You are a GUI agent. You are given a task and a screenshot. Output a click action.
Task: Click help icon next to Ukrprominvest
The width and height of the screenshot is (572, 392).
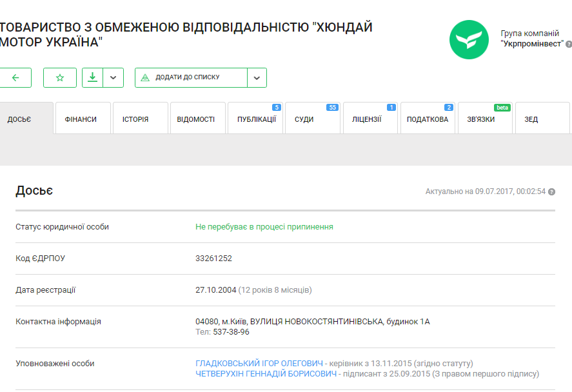coord(569,44)
